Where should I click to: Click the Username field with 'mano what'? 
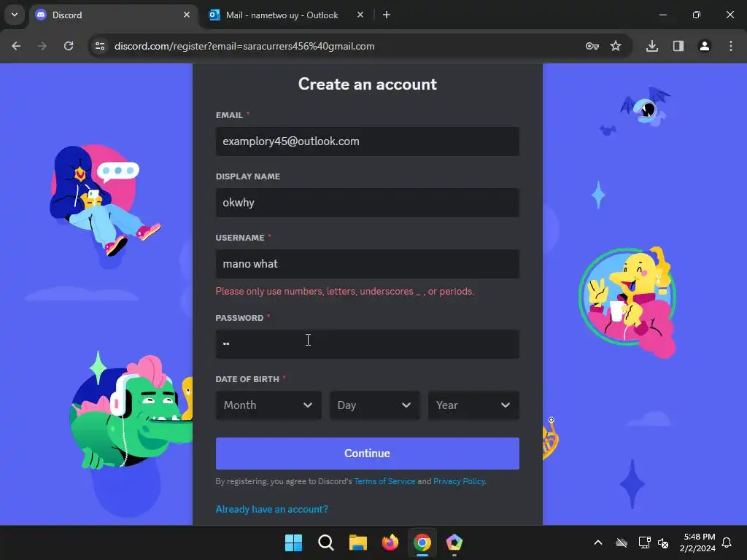(368, 264)
